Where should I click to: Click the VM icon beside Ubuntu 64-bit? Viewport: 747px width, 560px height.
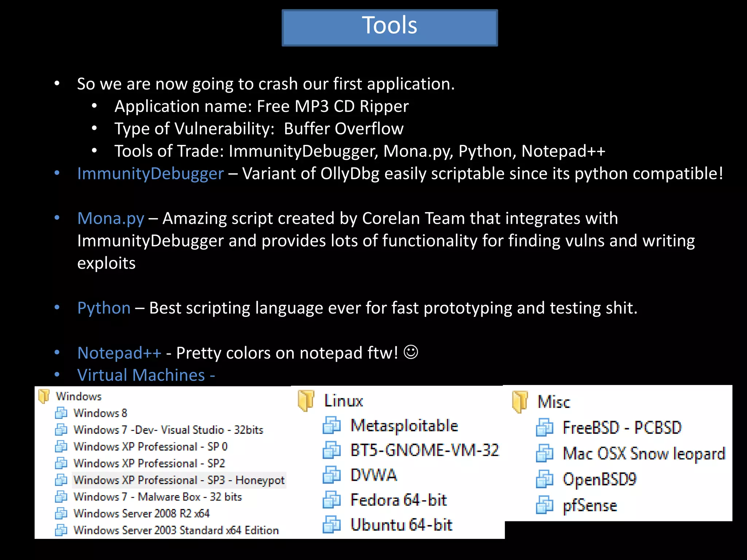point(332,525)
